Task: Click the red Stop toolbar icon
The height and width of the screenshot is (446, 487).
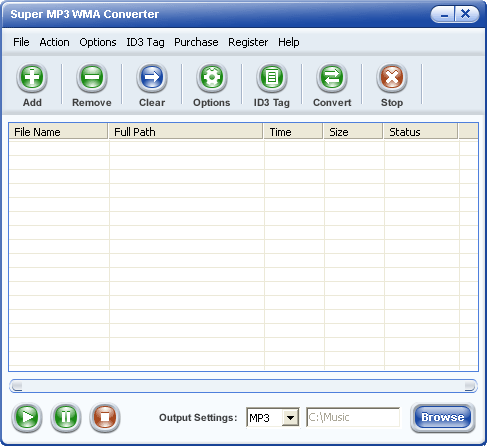Action: 392,78
